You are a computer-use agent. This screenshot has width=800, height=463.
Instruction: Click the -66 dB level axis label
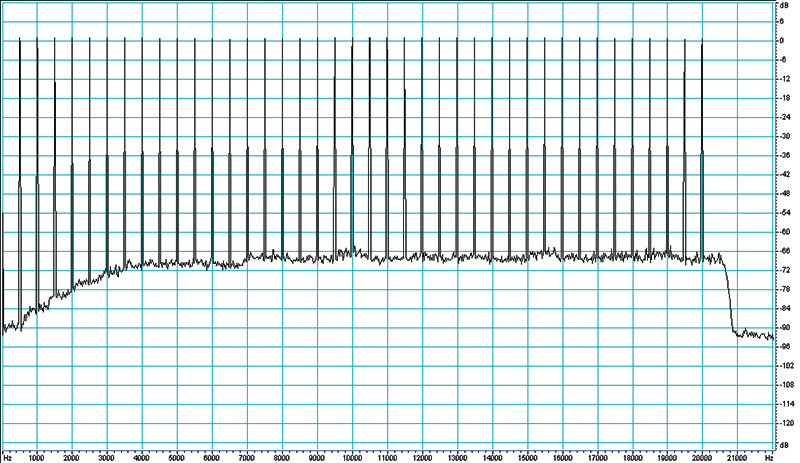[783, 251]
